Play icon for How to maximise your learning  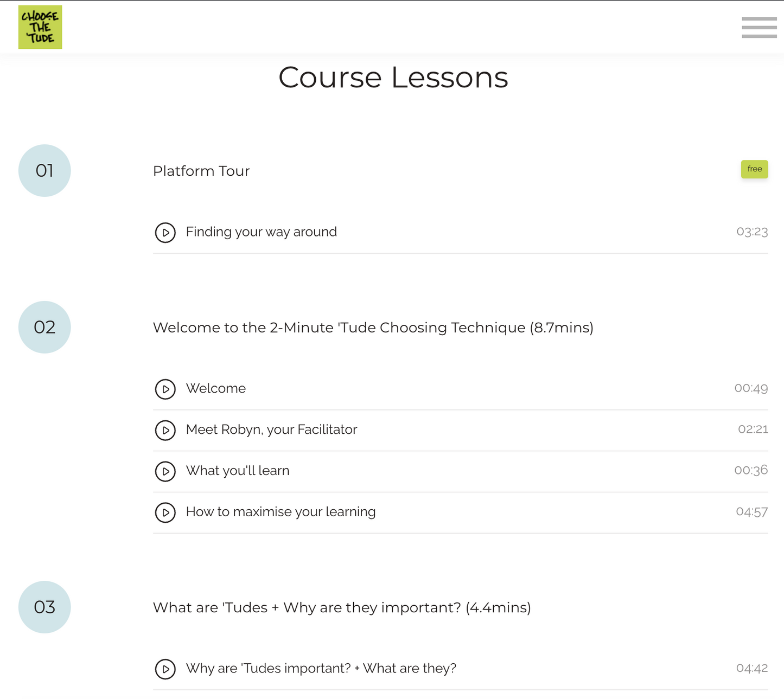pyautogui.click(x=165, y=512)
